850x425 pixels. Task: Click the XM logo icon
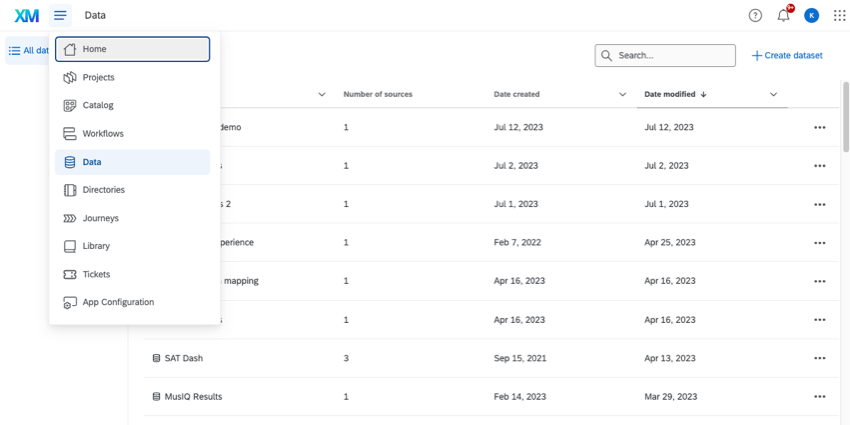coord(27,15)
